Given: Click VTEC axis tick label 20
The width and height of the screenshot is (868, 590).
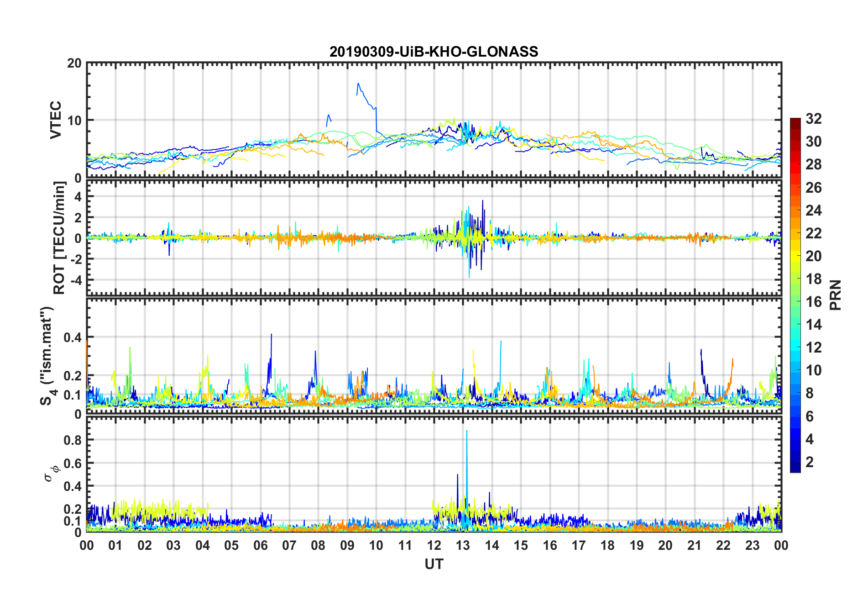Looking at the screenshot, I should coord(74,63).
